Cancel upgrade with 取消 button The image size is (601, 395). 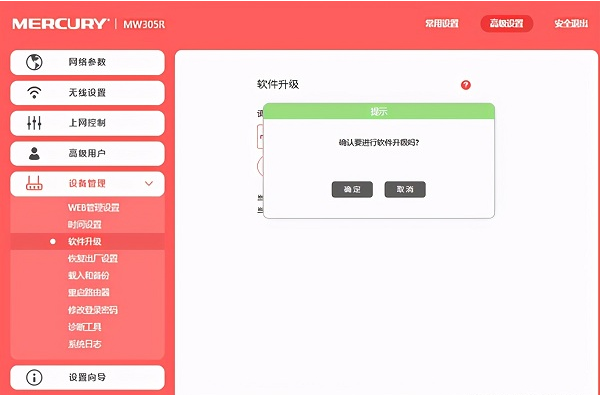click(405, 189)
